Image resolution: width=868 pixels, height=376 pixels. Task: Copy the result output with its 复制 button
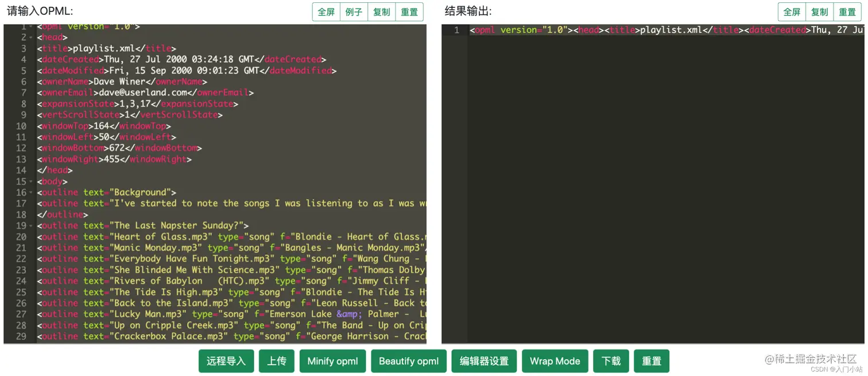point(819,11)
